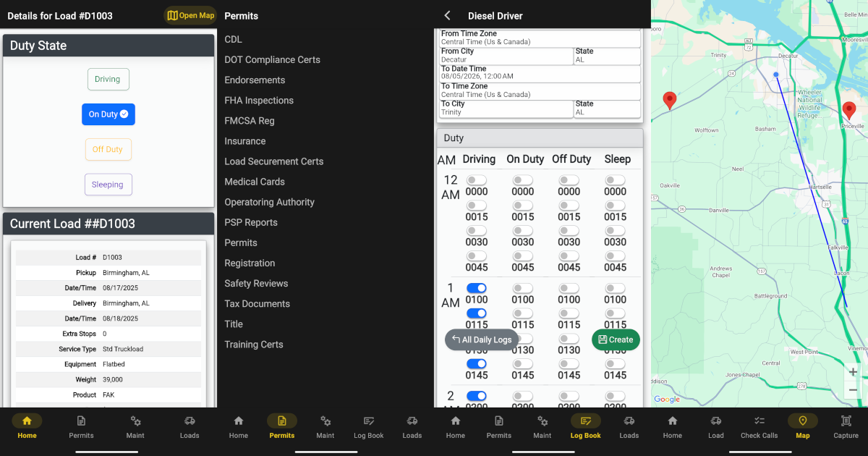Create the daily log entry
This screenshot has width=868, height=456.
(x=616, y=339)
